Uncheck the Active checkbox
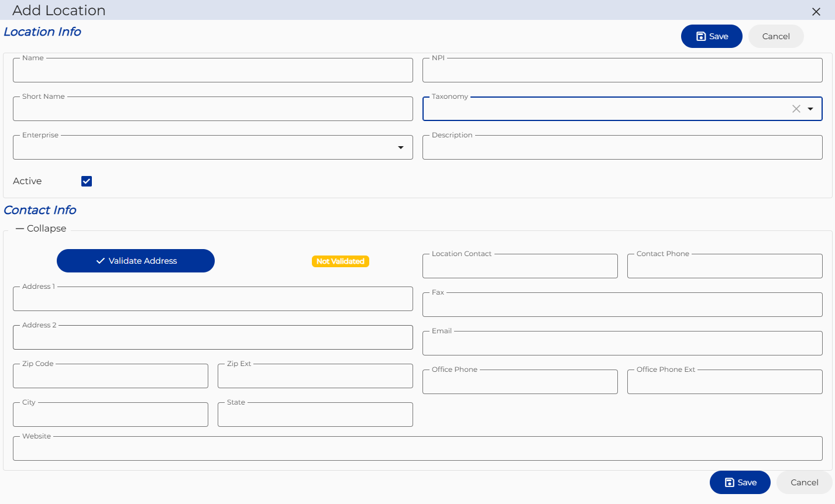 pos(87,181)
